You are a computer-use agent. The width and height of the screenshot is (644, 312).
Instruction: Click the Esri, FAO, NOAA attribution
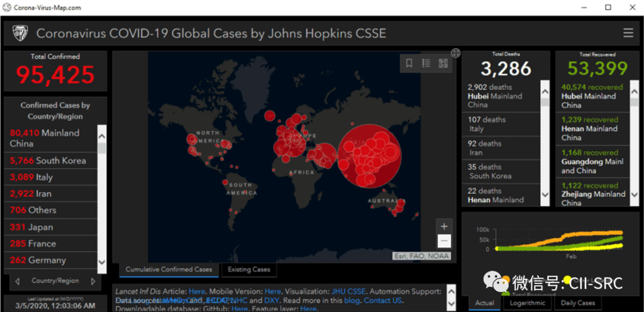pos(422,256)
